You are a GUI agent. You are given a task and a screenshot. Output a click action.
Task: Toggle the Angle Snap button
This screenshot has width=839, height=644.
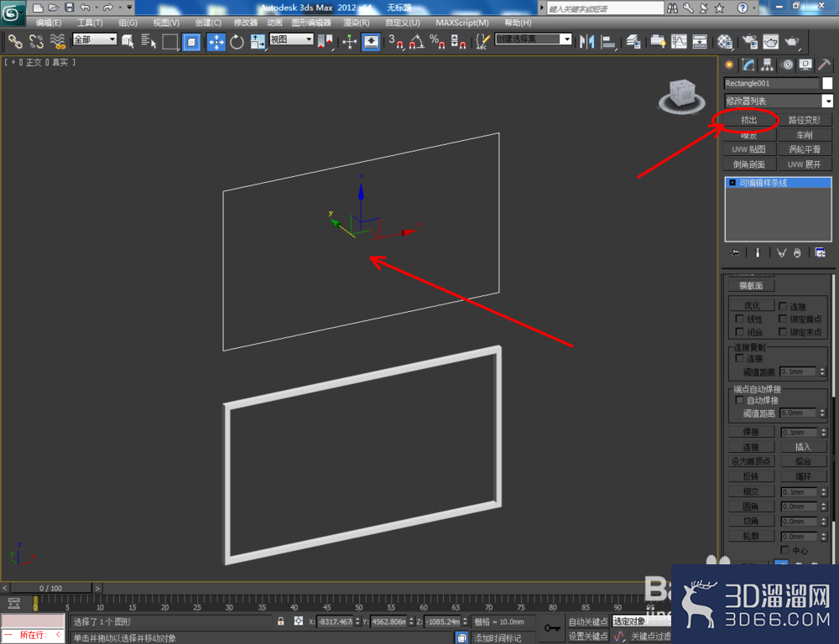417,41
